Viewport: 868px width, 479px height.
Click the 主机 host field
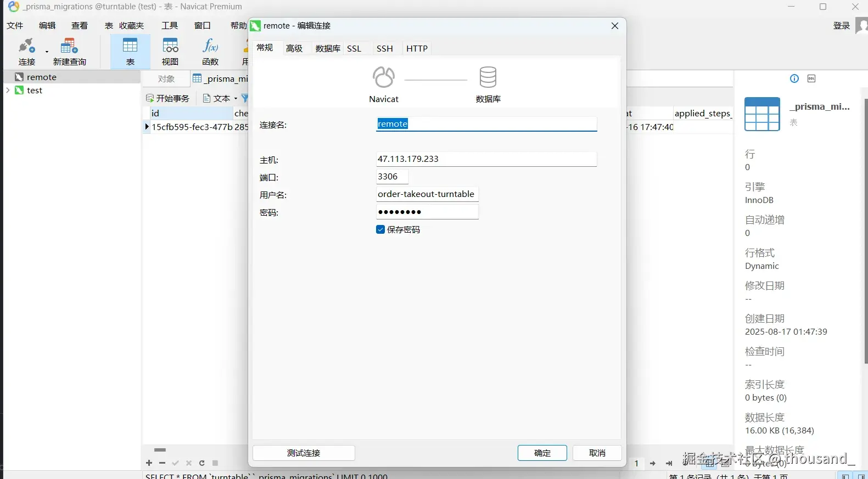pyautogui.click(x=486, y=159)
